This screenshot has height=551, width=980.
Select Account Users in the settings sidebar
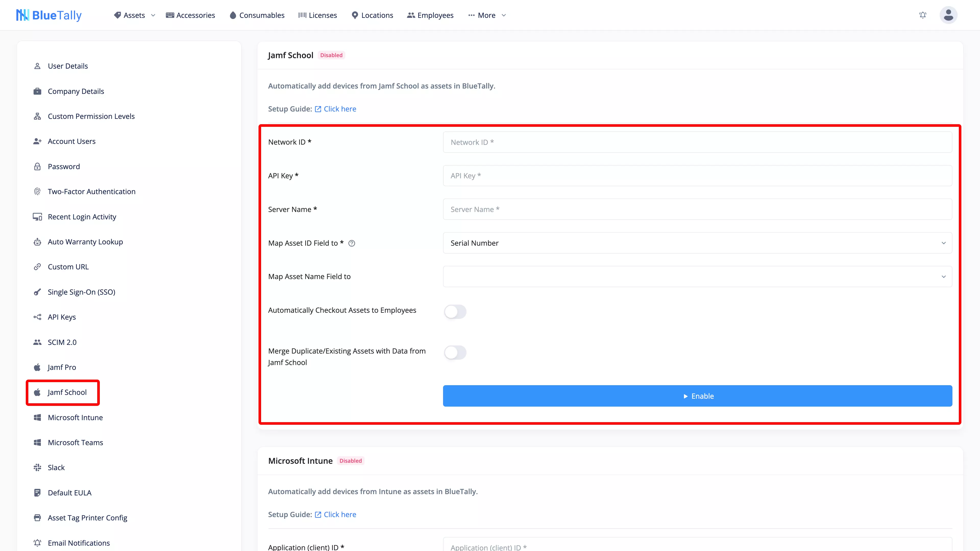click(x=71, y=142)
